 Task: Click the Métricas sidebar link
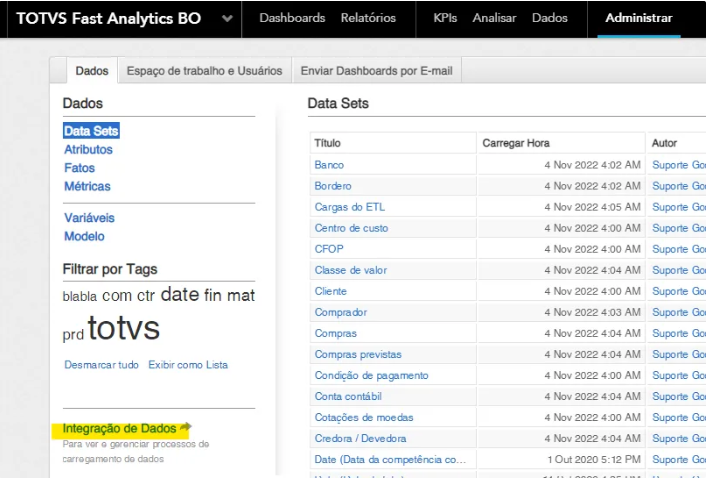click(87, 187)
